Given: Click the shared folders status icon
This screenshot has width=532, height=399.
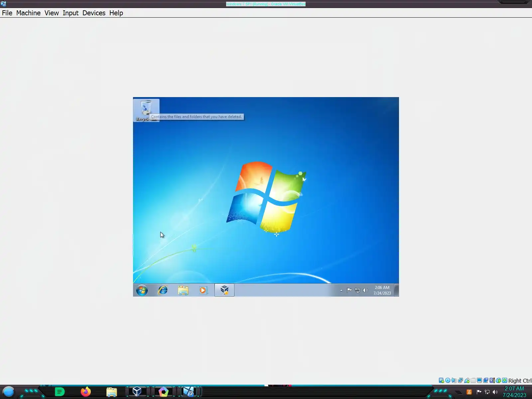Looking at the screenshot, I should point(473,380).
